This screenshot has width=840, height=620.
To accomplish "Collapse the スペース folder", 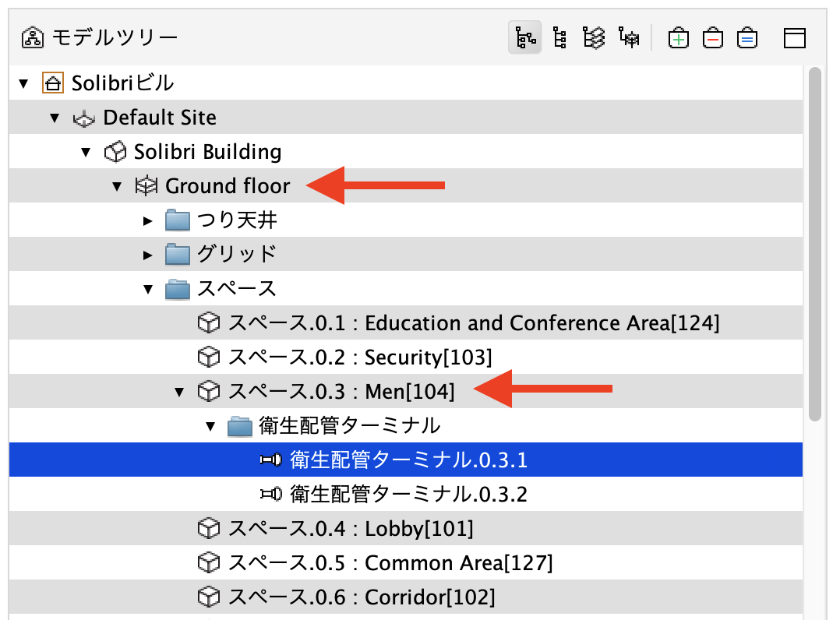I will [148, 289].
